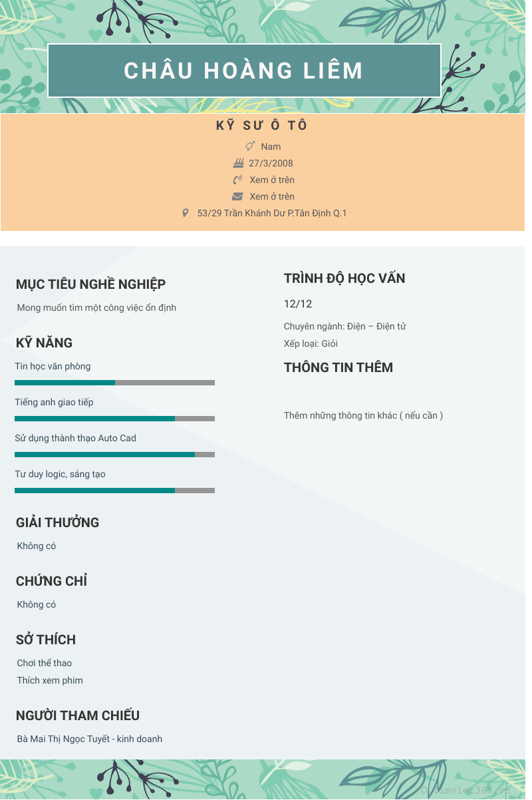Adjust the Tiếng anh giao tiếp skill bar

(114, 419)
